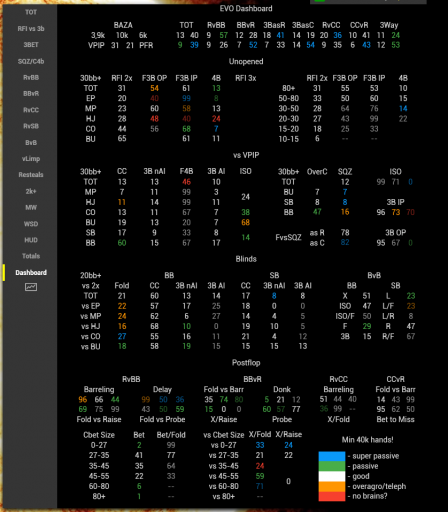Screen dimensions: 448x512
Task: Click the VPIP label under BAZA
Action: [96, 46]
